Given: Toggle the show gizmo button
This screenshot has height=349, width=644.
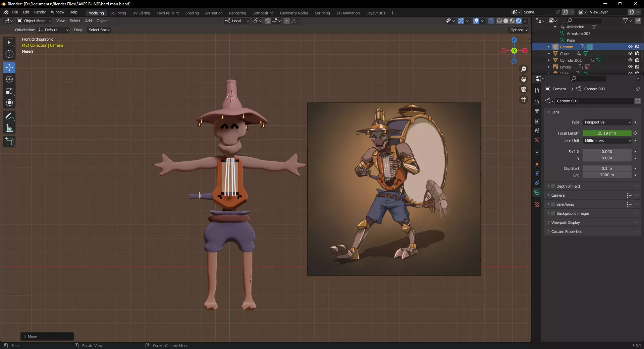Looking at the screenshot, I should [x=461, y=21].
